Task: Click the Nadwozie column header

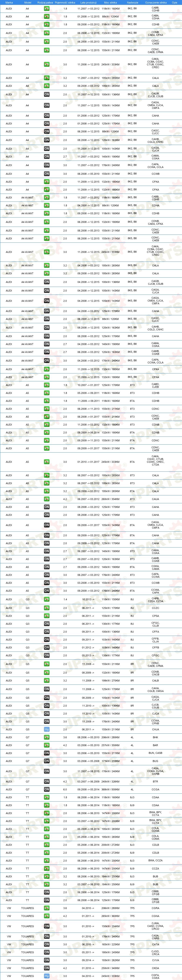Action: 132,2
